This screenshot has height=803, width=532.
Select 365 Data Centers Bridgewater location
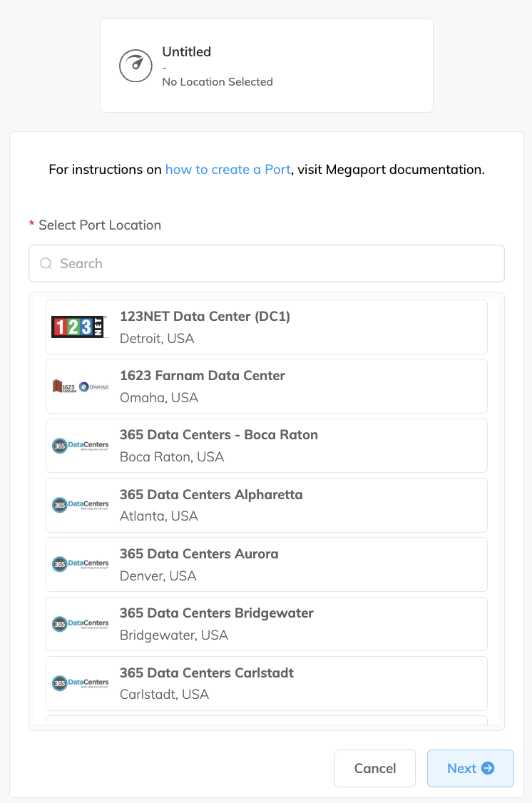(266, 623)
